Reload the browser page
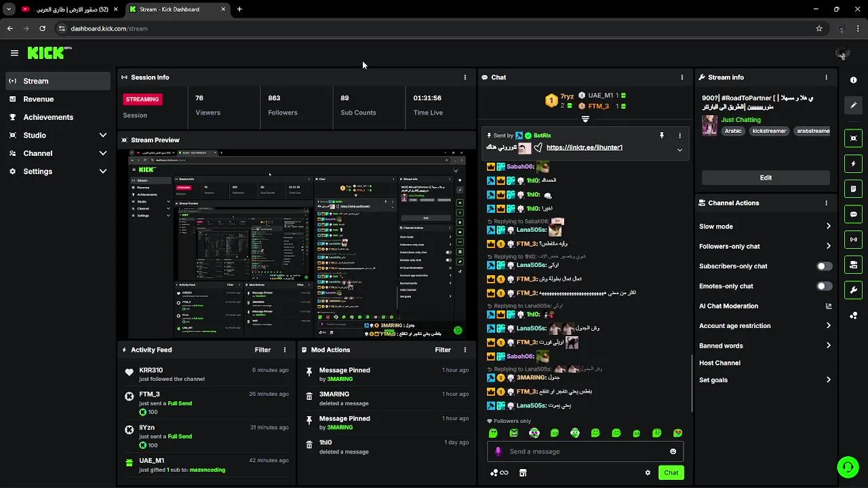Screen dimensions: 868x488 (x=42, y=28)
